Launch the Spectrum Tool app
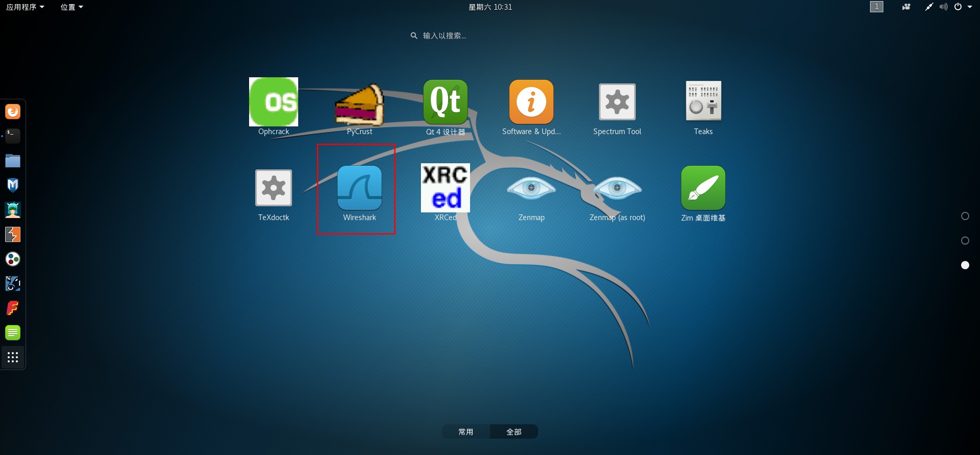This screenshot has width=980, height=455. (617, 102)
